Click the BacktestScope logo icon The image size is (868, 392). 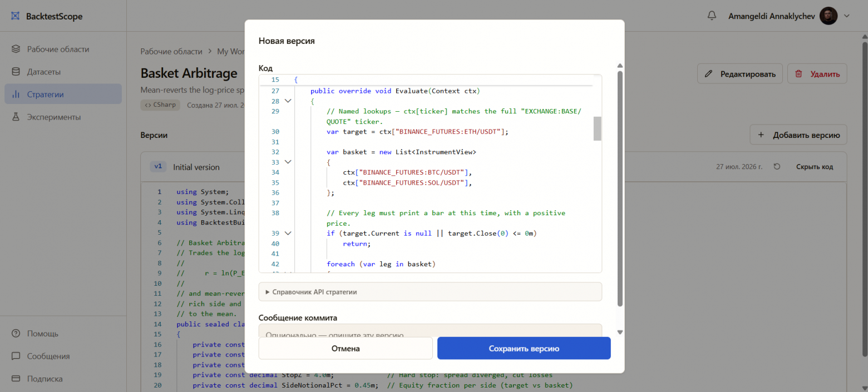pyautogui.click(x=16, y=16)
